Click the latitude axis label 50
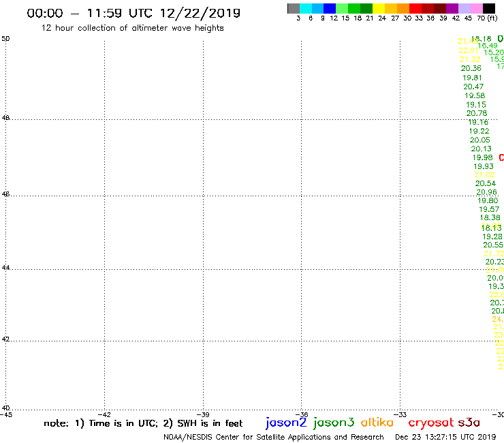 click(5, 39)
